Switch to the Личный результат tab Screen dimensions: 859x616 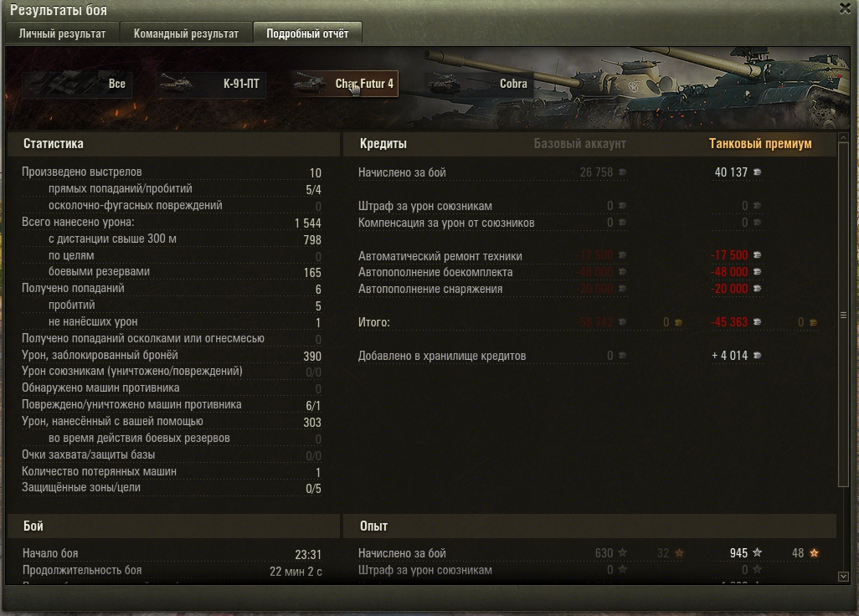point(62,33)
